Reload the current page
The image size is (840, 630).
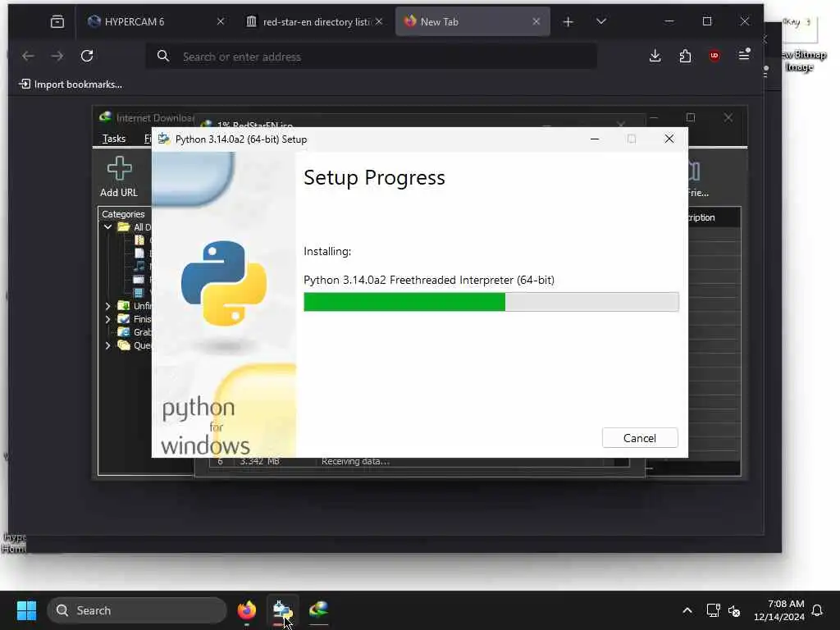[x=87, y=56]
